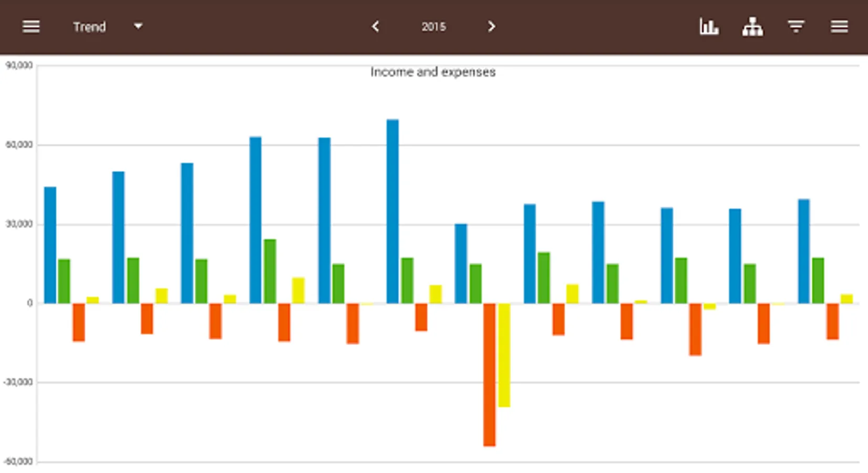Select the tallest green bar
The height and width of the screenshot is (473, 868).
270,271
